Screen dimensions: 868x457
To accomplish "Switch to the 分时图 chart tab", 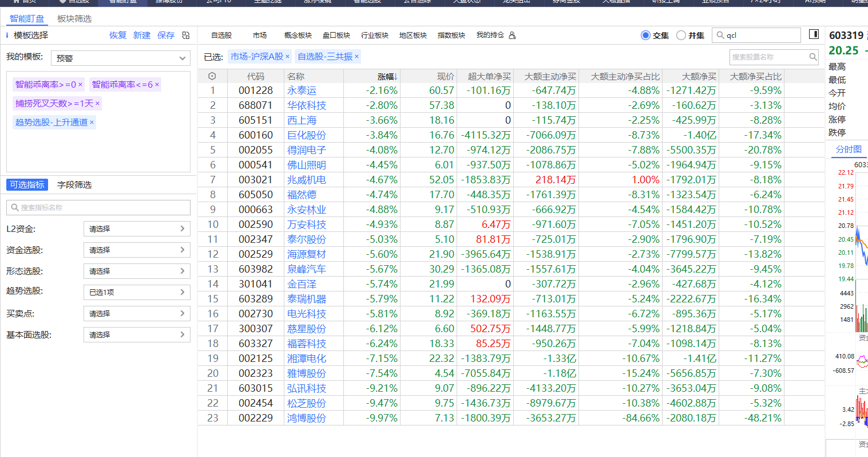I will click(849, 149).
